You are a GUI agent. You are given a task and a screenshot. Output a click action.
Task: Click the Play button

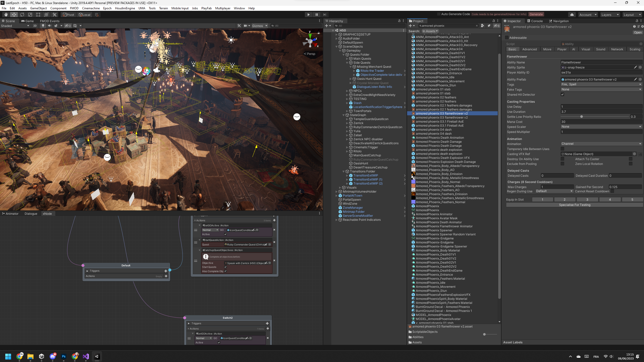coord(308,15)
